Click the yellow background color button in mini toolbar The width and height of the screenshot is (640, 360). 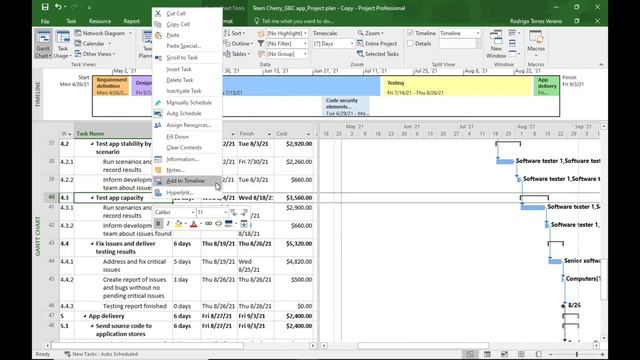pyautogui.click(x=178, y=223)
